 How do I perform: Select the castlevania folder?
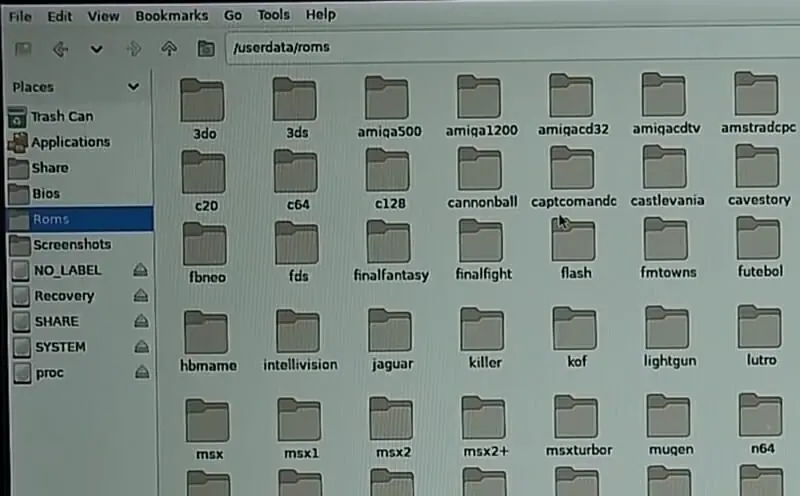666,177
